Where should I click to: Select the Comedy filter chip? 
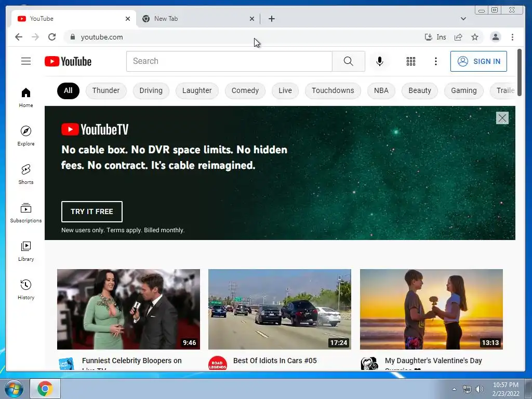(x=245, y=90)
